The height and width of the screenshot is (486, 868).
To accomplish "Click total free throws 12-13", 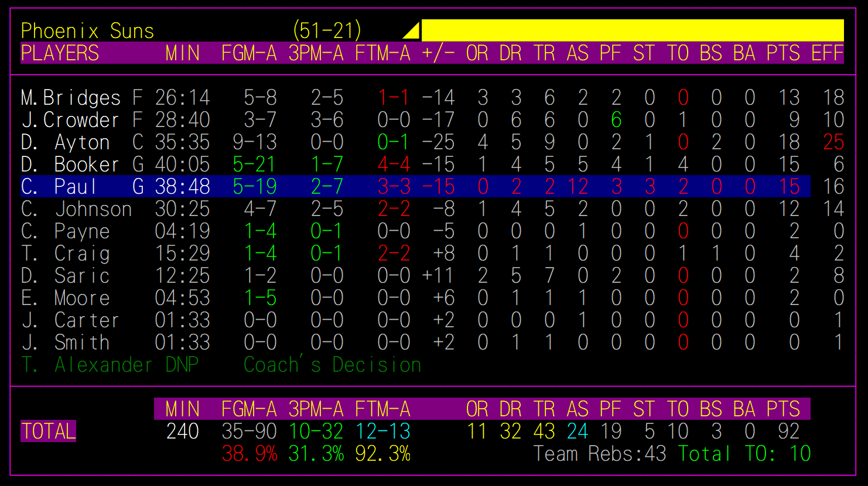I will pyautogui.click(x=382, y=432).
